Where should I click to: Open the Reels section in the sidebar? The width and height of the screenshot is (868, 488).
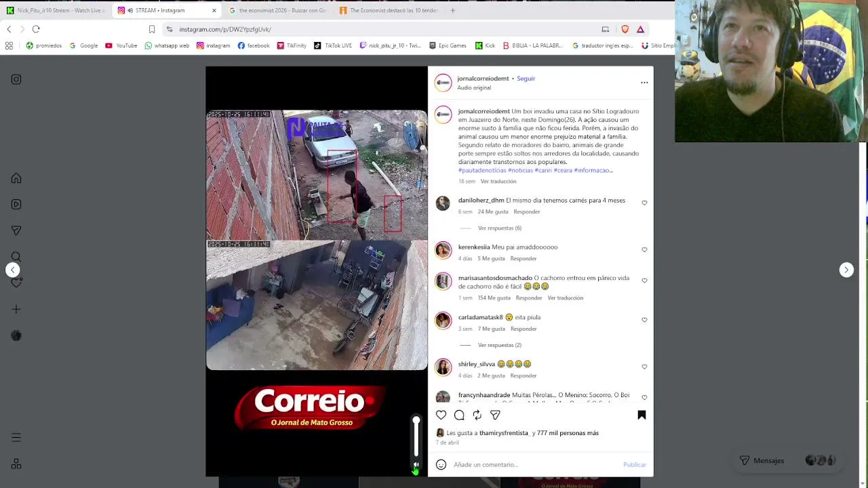(x=16, y=204)
